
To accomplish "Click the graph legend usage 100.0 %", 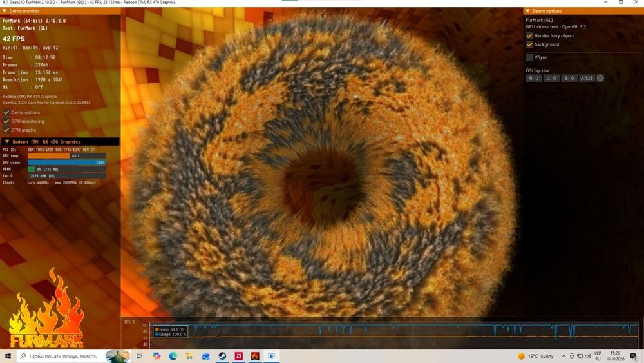I will point(171,334).
